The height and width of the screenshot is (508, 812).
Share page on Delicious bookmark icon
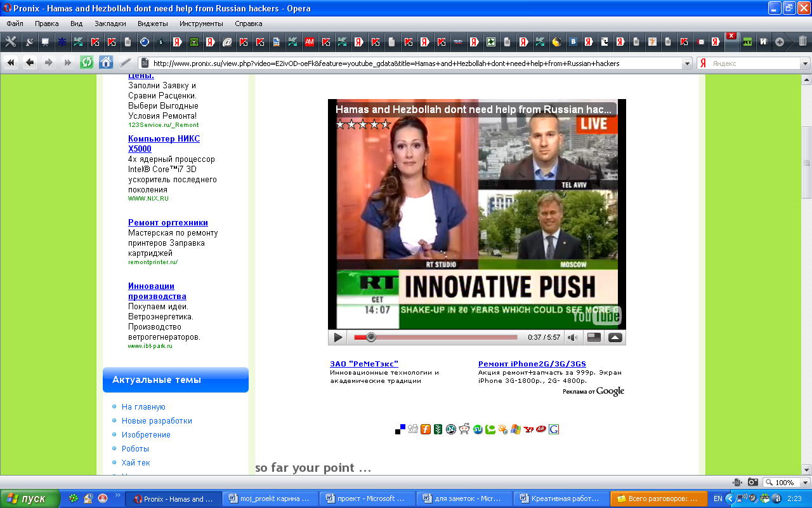400,429
